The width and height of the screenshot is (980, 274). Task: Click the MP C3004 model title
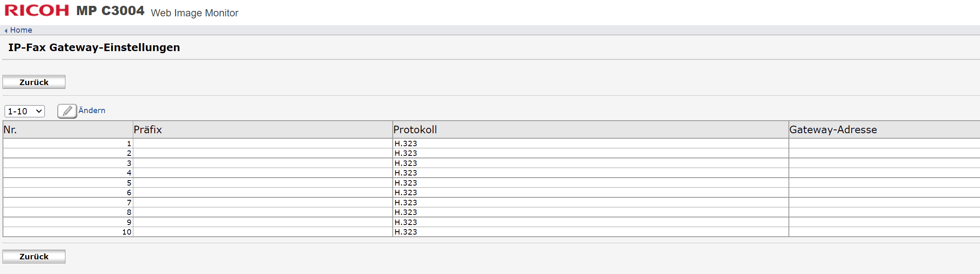tap(110, 10)
